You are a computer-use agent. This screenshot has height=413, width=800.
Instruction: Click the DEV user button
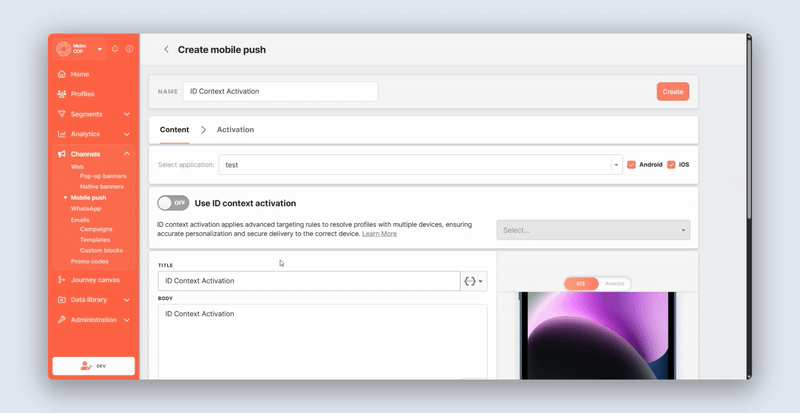tap(93, 366)
